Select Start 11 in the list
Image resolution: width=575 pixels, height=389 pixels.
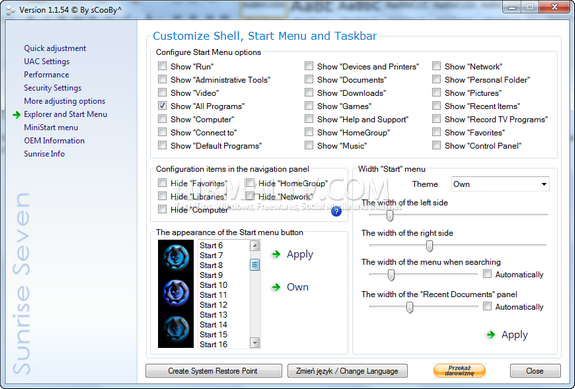(x=213, y=295)
